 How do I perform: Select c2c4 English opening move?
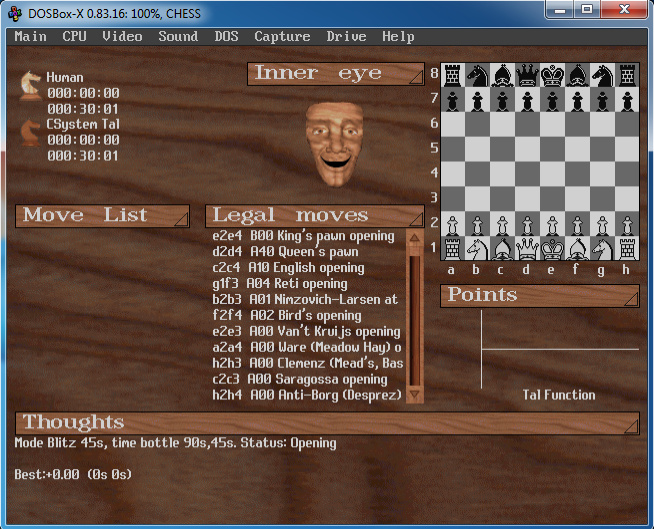(288, 267)
